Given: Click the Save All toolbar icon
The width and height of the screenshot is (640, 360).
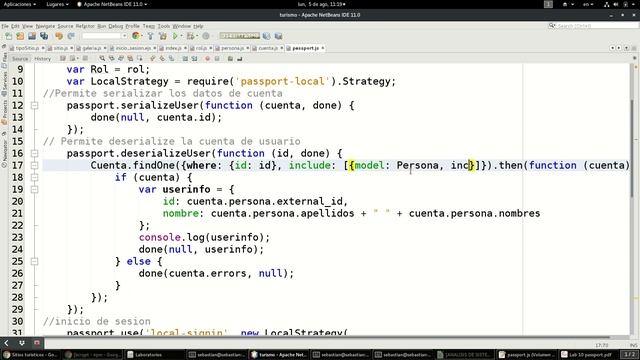Looking at the screenshot, I should coord(44,36).
